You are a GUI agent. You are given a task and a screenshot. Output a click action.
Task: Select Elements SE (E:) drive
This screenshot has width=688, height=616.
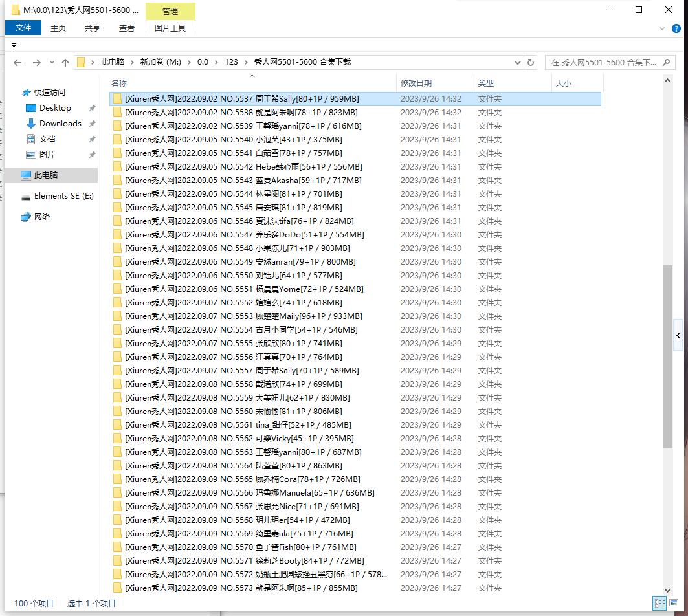tap(63, 196)
